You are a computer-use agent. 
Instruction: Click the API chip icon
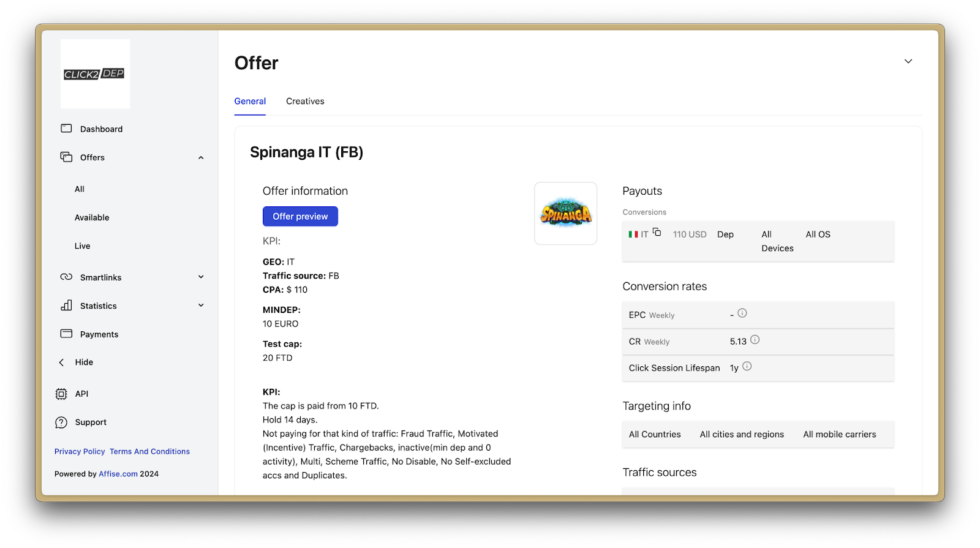pos(61,394)
